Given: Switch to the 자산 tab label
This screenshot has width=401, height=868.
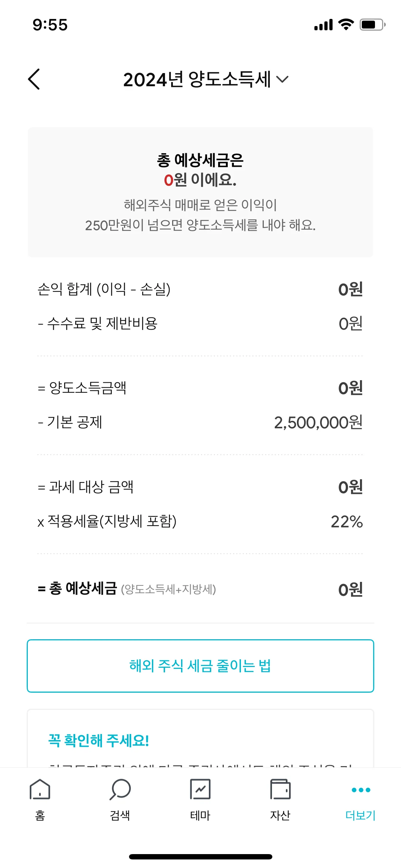Looking at the screenshot, I should click(x=281, y=815).
